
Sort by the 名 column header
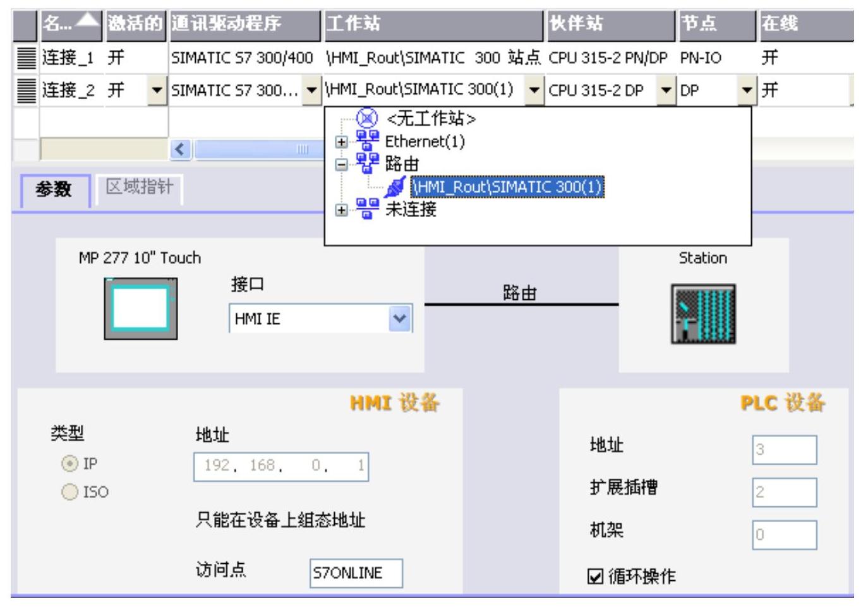[x=71, y=24]
